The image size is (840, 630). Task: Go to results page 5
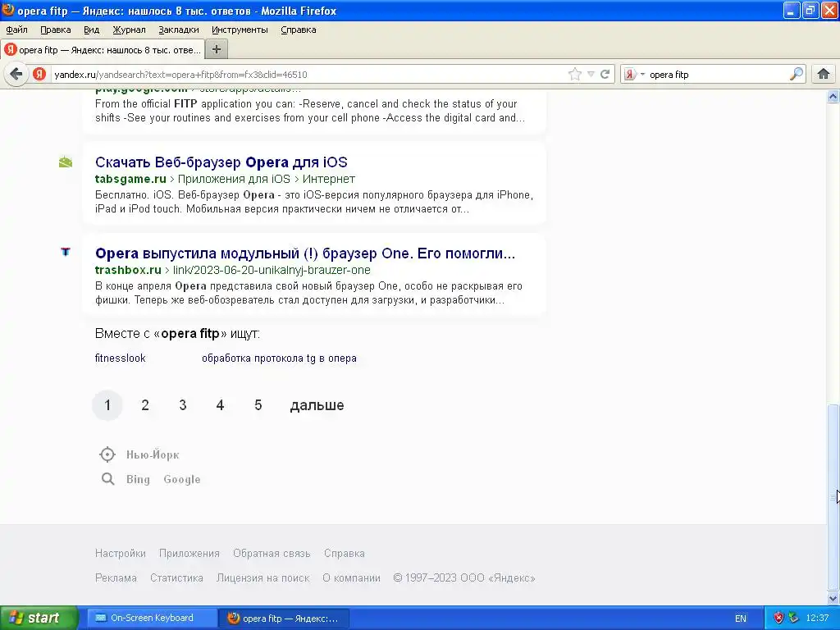coord(258,405)
